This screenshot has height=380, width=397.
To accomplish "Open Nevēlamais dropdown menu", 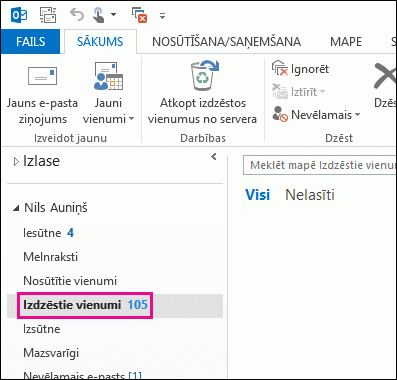I will click(316, 115).
